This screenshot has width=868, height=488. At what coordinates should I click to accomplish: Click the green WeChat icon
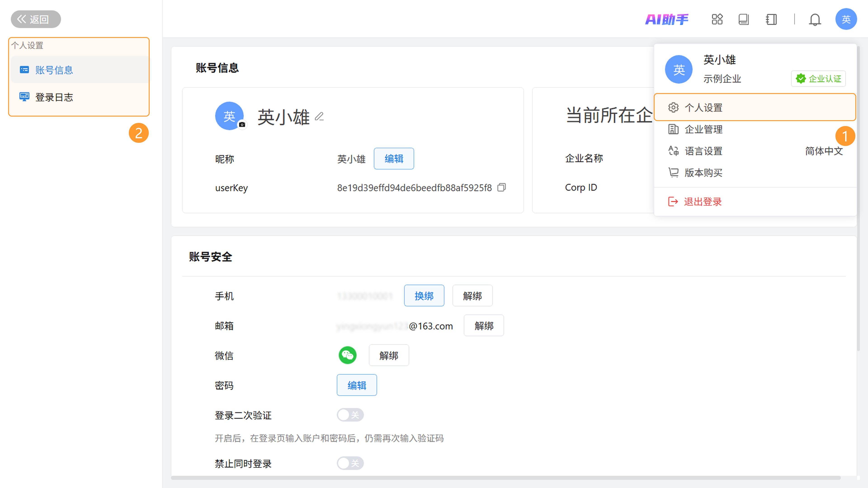coord(347,355)
